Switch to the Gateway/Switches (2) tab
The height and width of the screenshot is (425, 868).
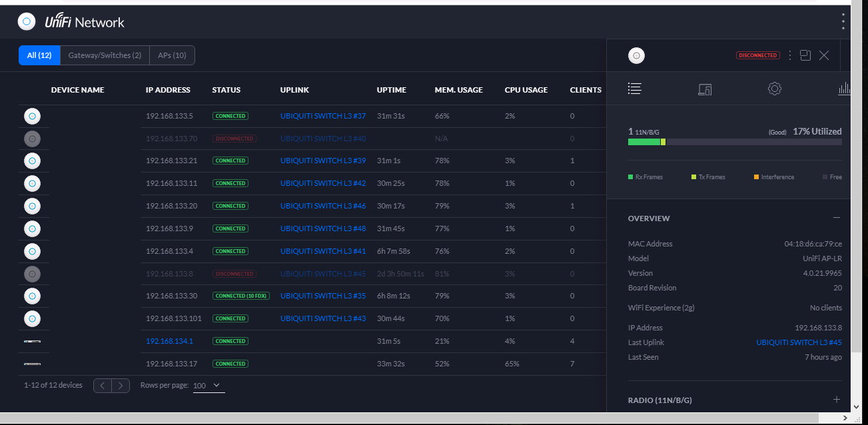tap(105, 55)
